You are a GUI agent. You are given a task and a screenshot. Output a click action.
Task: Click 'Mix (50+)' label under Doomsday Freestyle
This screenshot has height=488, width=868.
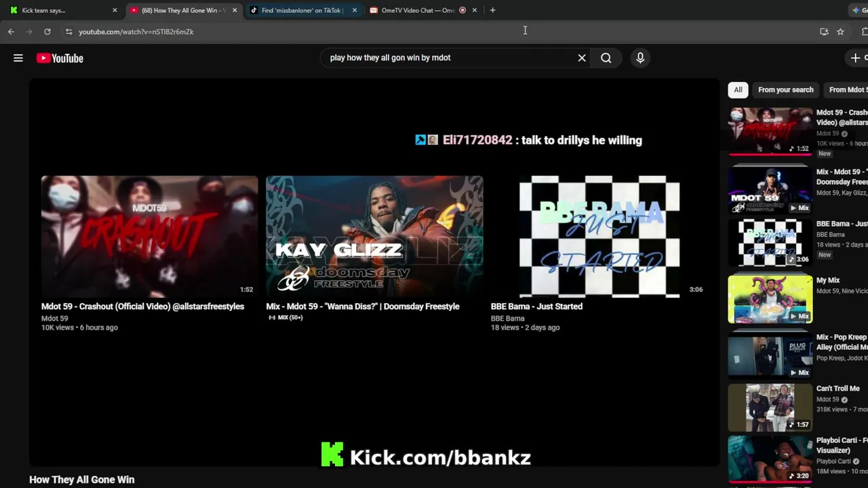[285, 318]
